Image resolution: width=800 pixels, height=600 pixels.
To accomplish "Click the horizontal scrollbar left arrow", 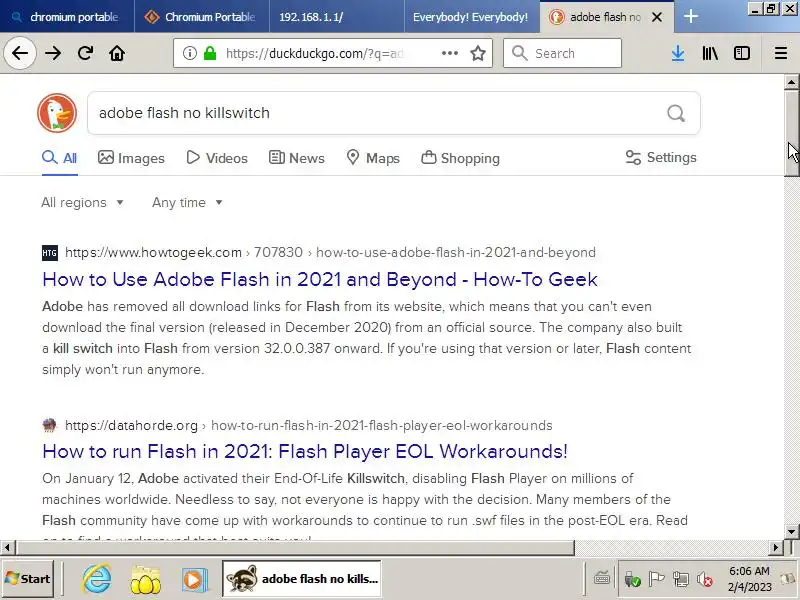I will (7, 547).
